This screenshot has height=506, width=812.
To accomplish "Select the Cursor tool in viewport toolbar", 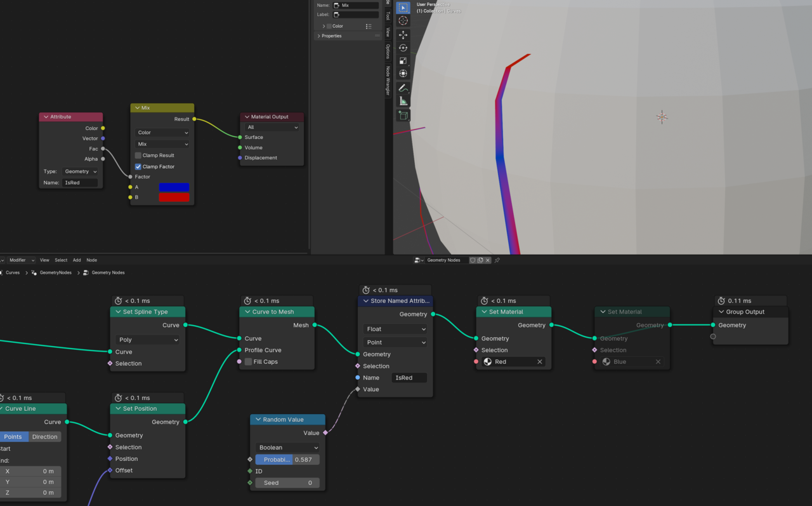I will (x=403, y=21).
